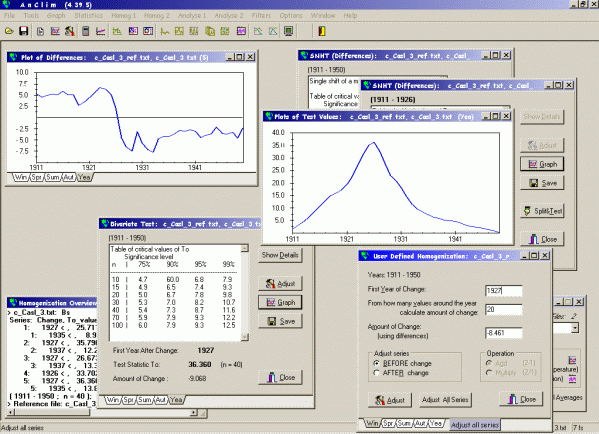
Task: Open the Tools menu
Action: (x=31, y=16)
